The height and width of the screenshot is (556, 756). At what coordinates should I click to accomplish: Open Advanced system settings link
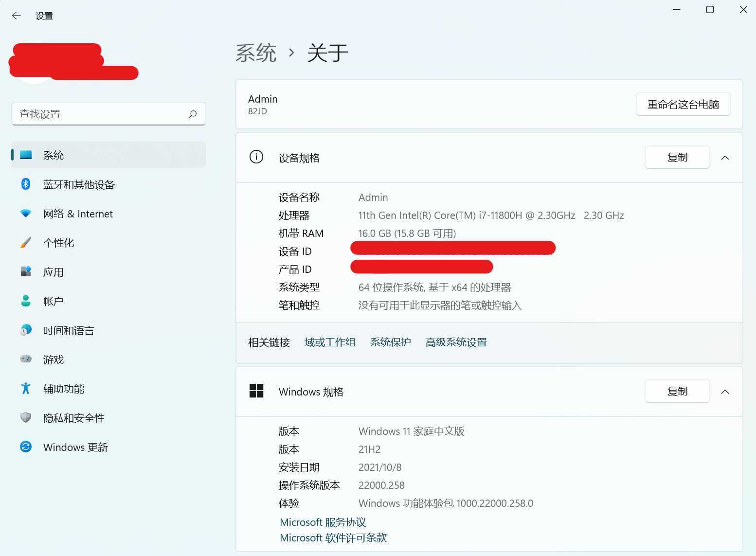point(456,342)
